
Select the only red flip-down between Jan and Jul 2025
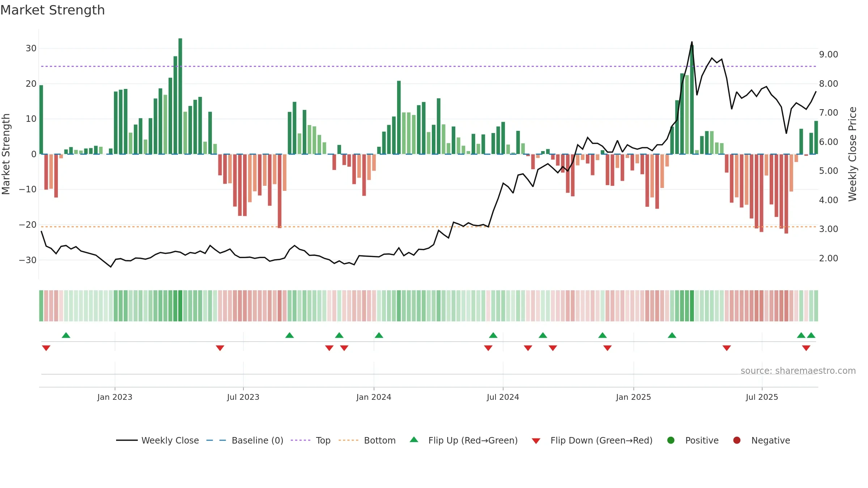[x=727, y=348]
